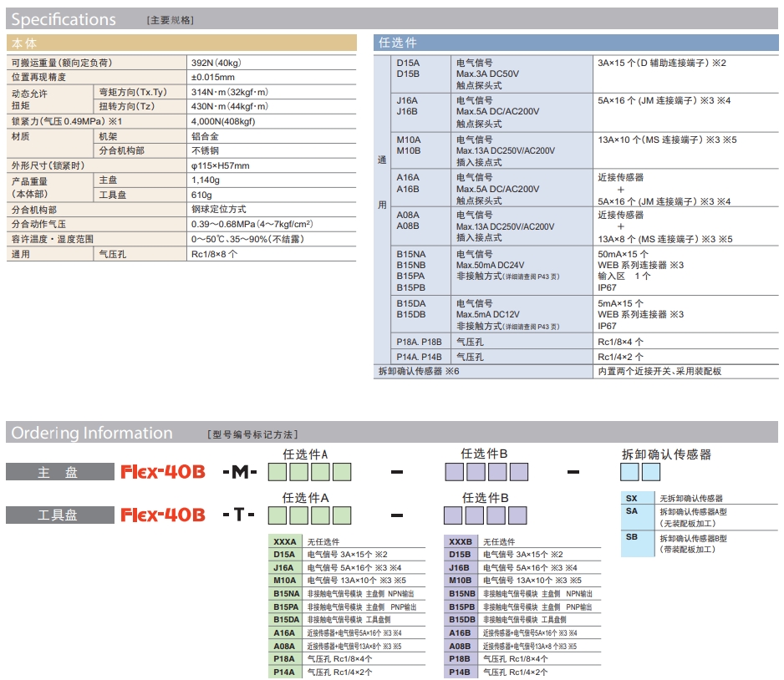The height and width of the screenshot is (680, 784).
Task: Select the green "B15NA" code in ordering list
Action: (286, 594)
